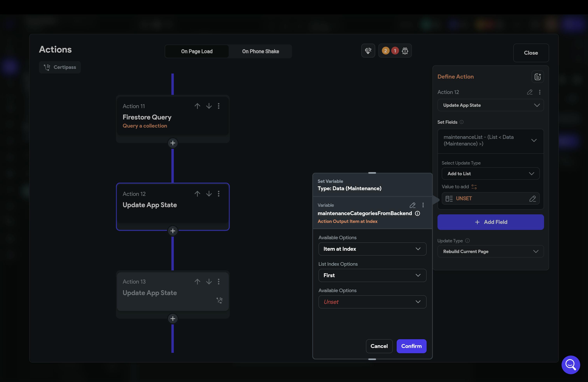
Task: Open the action notes icon in Define Action
Action: click(x=537, y=77)
